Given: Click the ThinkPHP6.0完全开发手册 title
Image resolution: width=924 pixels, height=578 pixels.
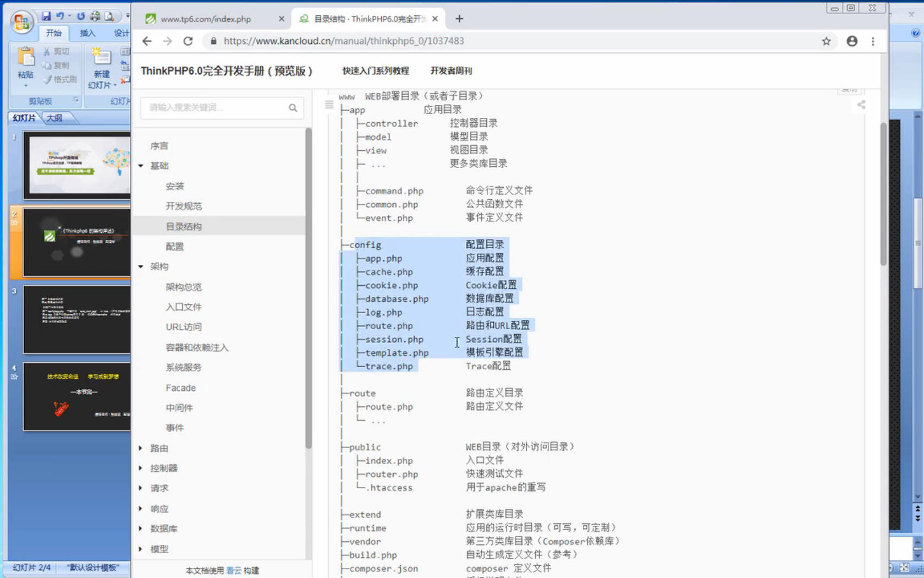Looking at the screenshot, I should point(227,71).
